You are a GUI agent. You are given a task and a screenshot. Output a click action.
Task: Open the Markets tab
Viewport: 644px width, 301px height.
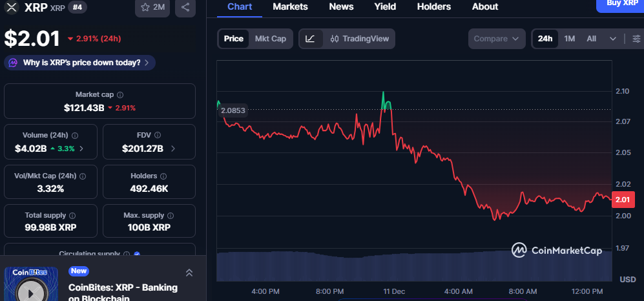click(290, 6)
